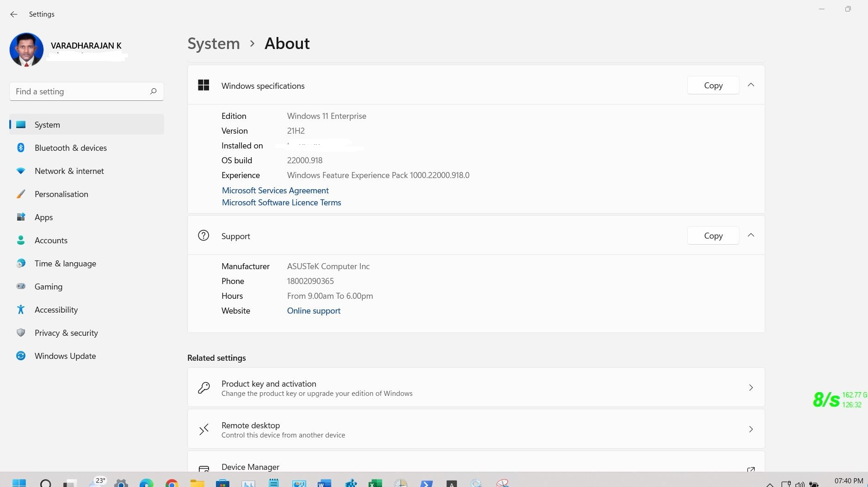Collapse the Support section

point(751,235)
